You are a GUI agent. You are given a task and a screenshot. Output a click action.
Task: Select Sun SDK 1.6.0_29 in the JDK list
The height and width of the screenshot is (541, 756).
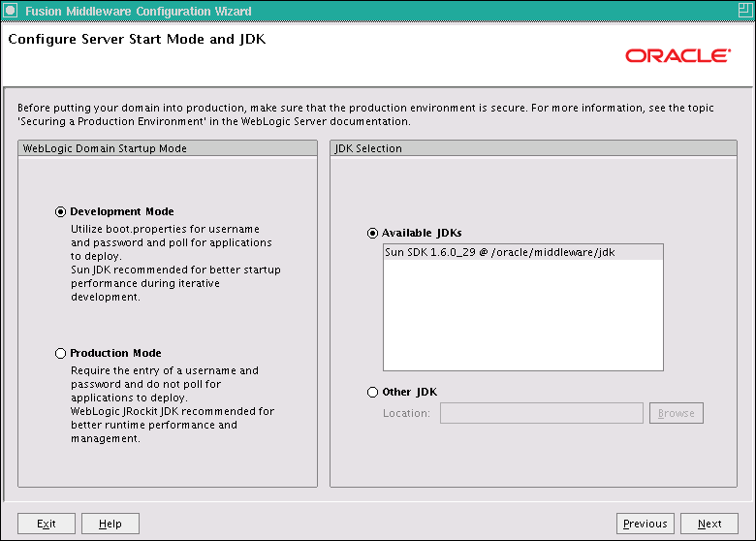tap(523, 252)
